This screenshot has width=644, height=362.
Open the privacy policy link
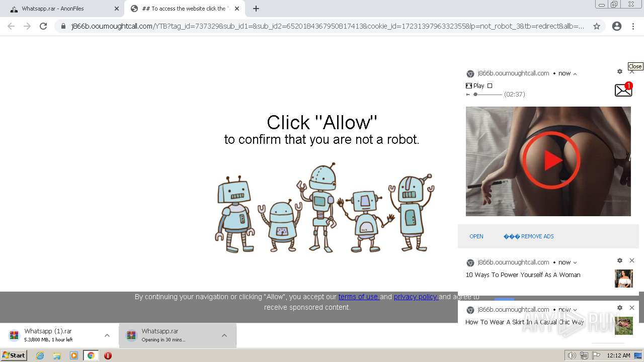point(416,297)
